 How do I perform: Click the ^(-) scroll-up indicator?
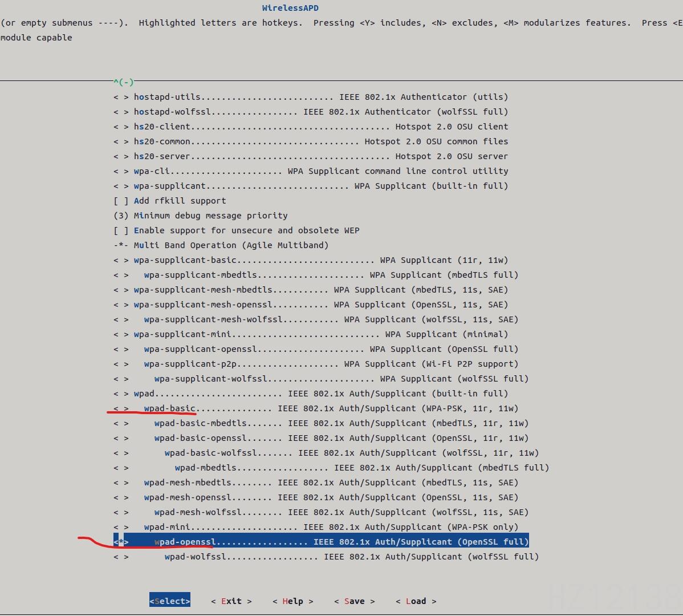pyautogui.click(x=123, y=82)
